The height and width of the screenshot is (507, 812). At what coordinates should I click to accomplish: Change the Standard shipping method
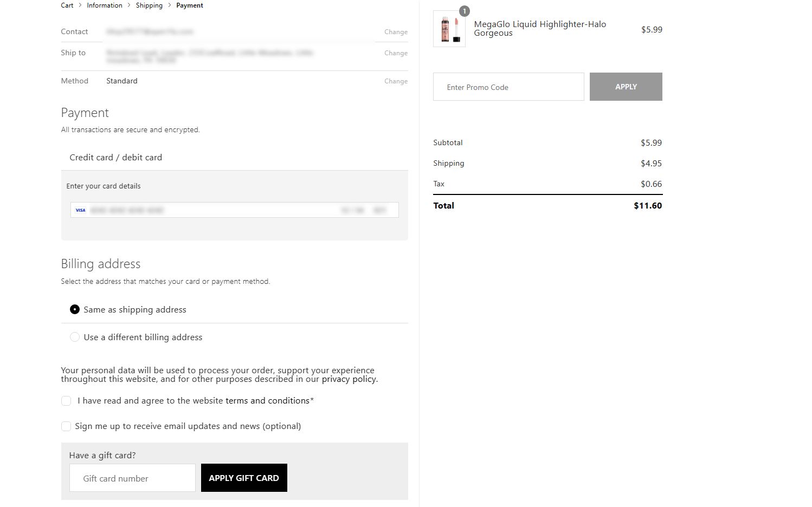pyautogui.click(x=396, y=81)
